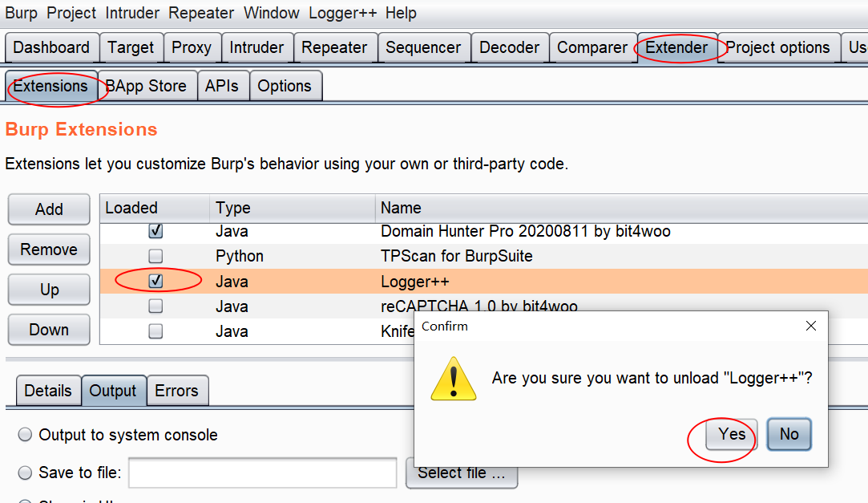
Task: Sort by Loaded column header
Action: (155, 209)
